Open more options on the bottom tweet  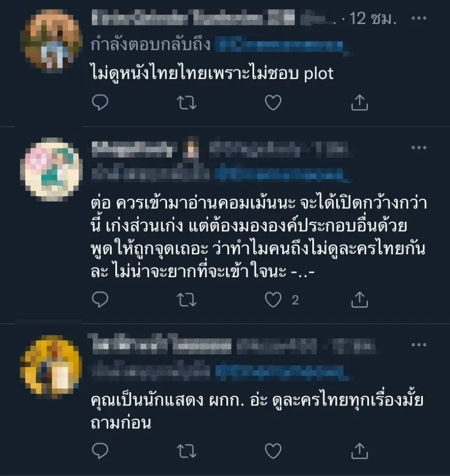tap(419, 345)
